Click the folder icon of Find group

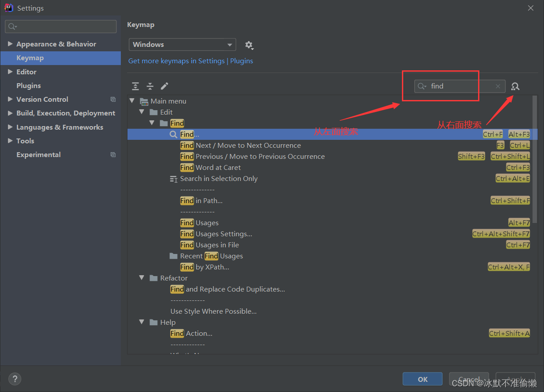[x=164, y=123]
